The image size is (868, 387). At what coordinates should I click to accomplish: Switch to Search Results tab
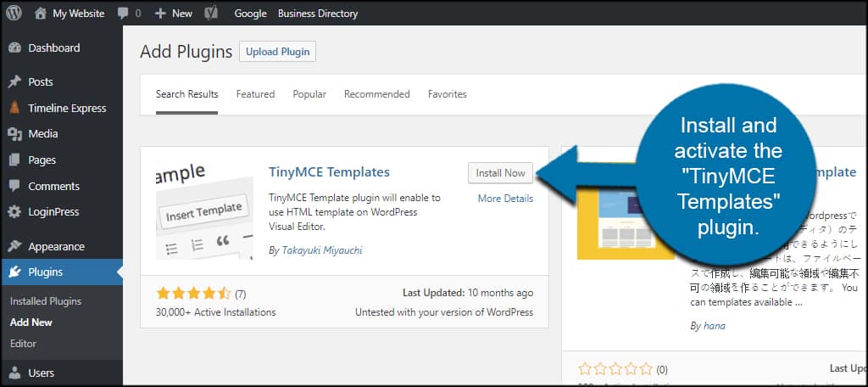coord(186,94)
